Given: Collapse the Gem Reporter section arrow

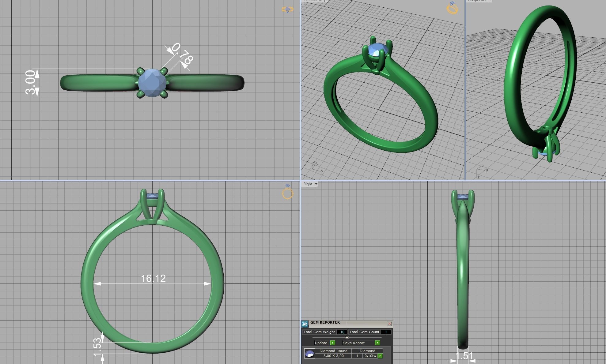Looking at the screenshot, I should point(347,337).
